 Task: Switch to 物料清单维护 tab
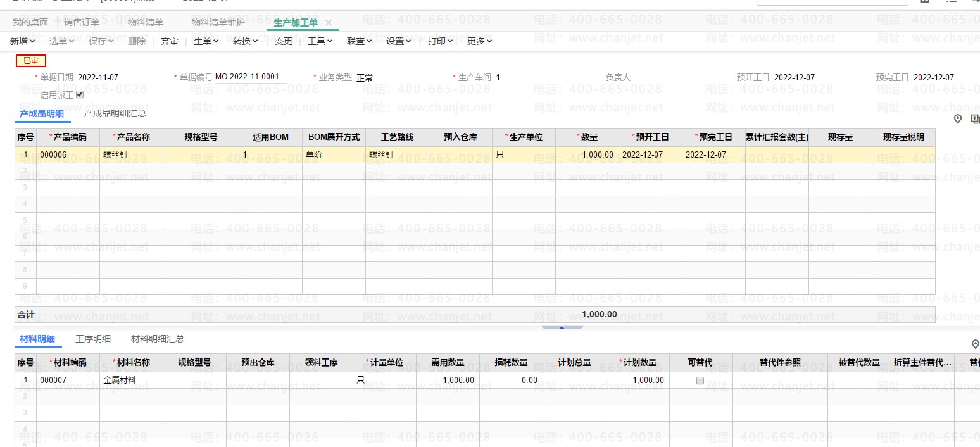pos(218,22)
